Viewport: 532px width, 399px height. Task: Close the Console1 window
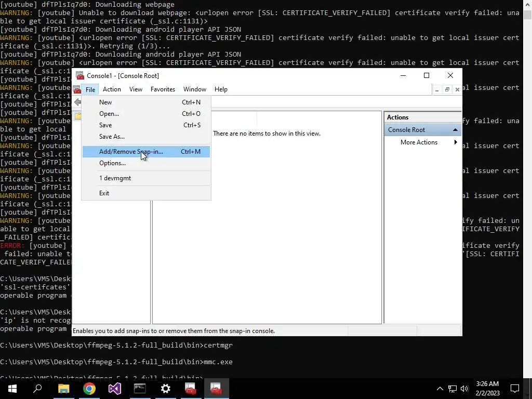click(x=450, y=75)
